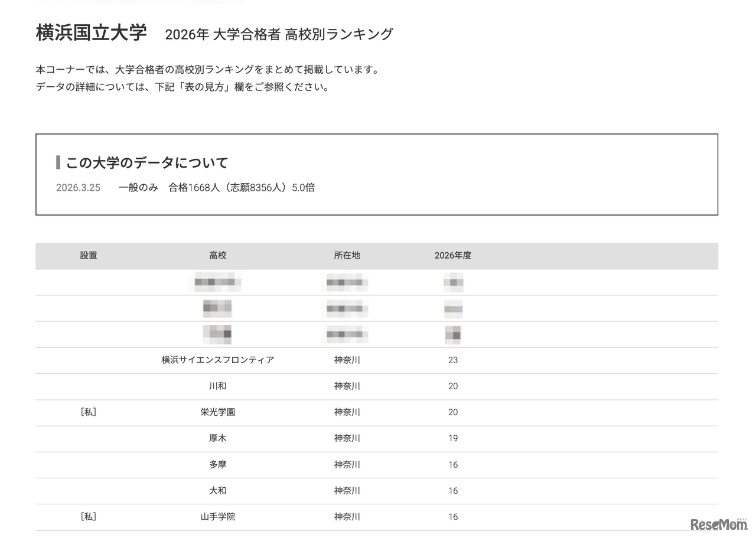Click the heading 横浜国立大学
The image size is (756, 538).
tap(91, 32)
